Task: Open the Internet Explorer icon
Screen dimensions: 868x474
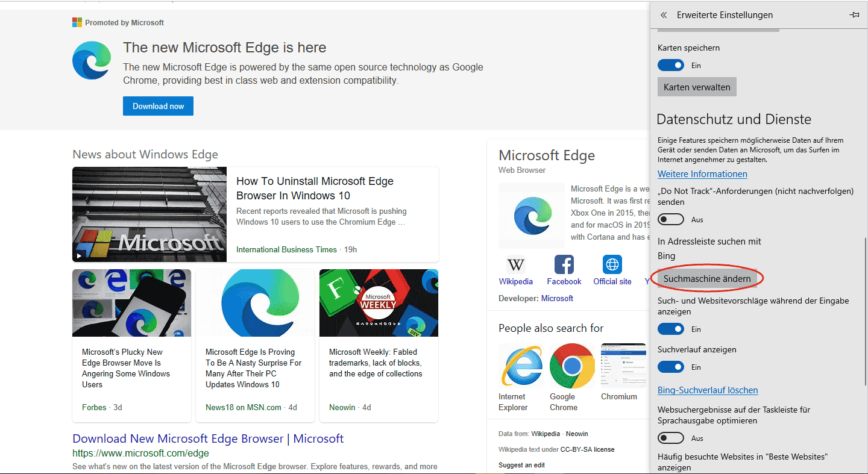Action: click(x=521, y=366)
